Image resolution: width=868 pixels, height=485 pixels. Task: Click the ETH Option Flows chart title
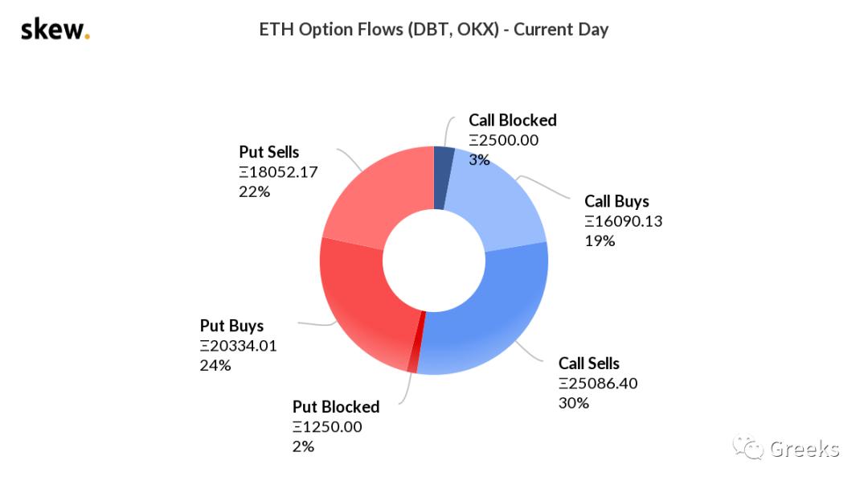point(434,30)
